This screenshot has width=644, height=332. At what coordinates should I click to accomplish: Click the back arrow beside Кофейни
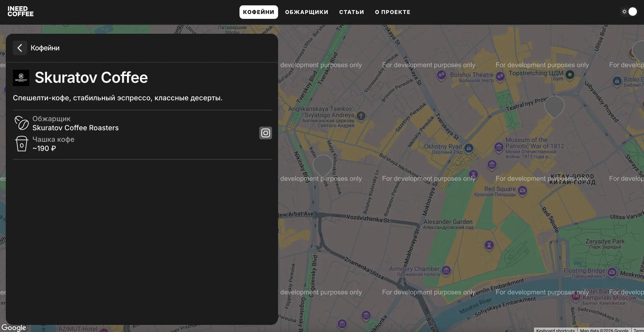pyautogui.click(x=20, y=48)
